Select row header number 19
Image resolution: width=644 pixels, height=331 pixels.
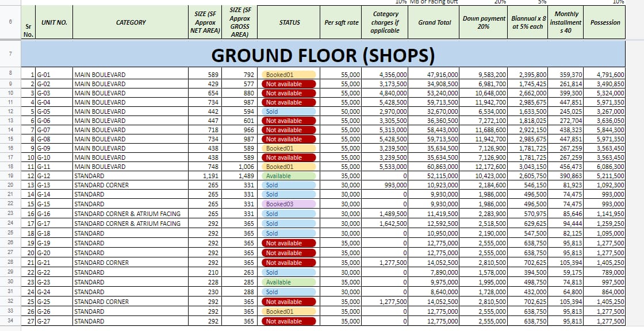pos(10,176)
